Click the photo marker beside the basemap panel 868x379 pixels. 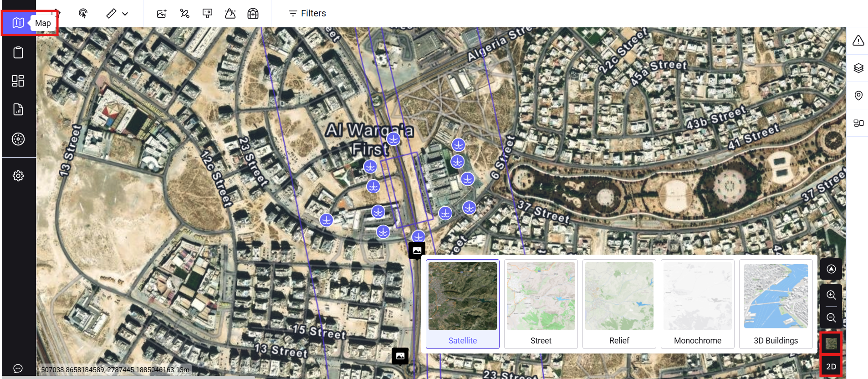[417, 251]
